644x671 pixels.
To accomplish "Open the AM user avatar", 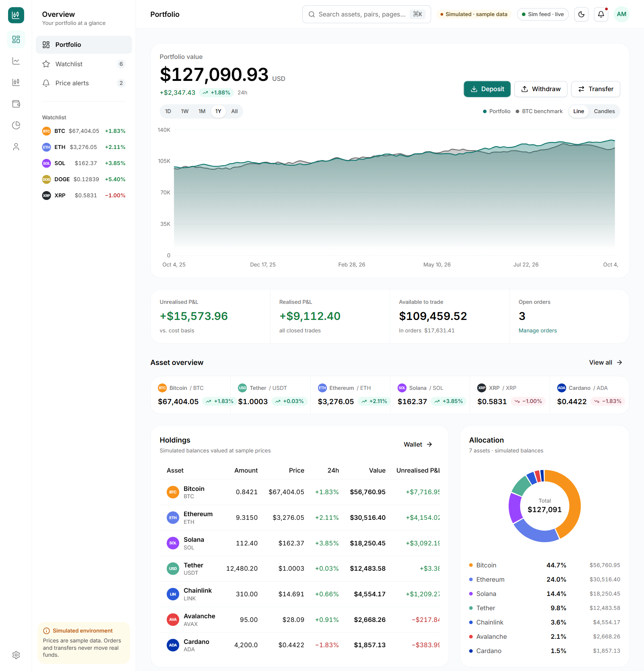I will (621, 14).
